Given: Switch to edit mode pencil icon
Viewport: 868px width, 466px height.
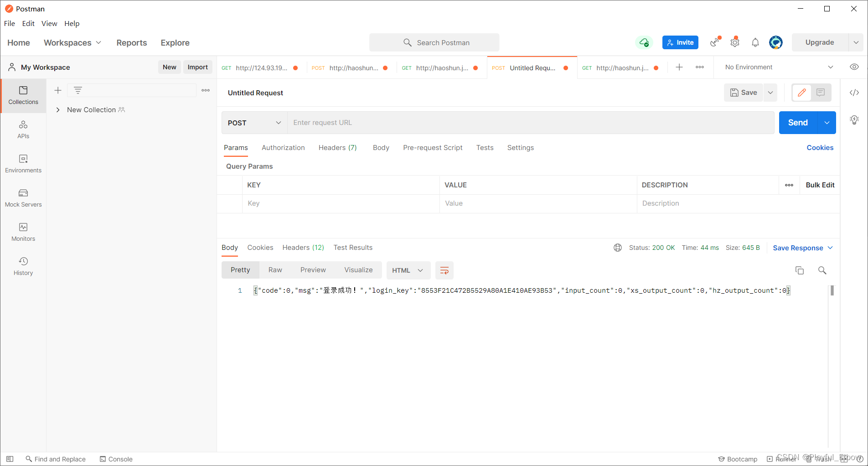Looking at the screenshot, I should [x=802, y=93].
